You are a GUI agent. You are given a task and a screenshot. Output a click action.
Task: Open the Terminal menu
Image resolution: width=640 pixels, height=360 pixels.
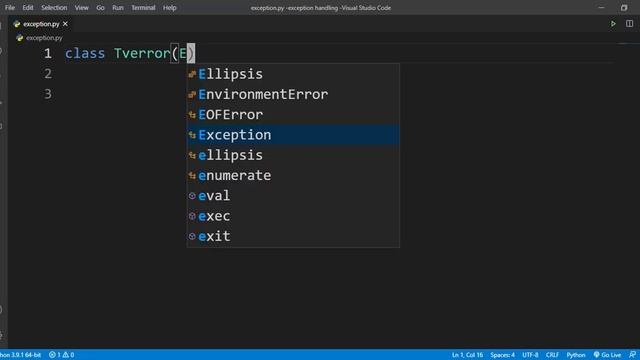coord(143,8)
